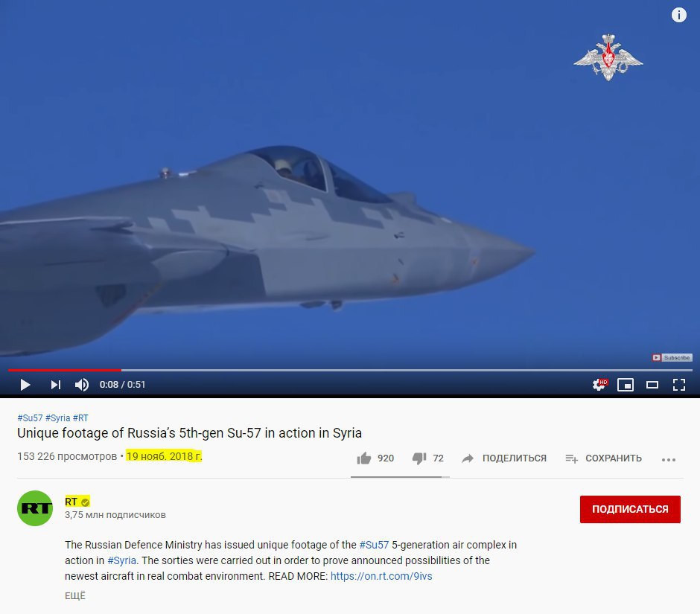
Task: Skip to the next video
Action: 55,385
